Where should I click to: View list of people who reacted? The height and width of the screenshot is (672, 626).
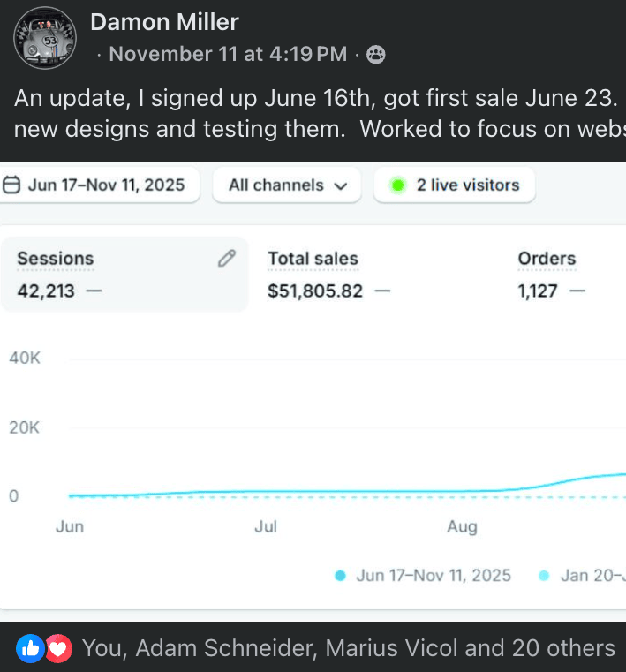pos(348,649)
